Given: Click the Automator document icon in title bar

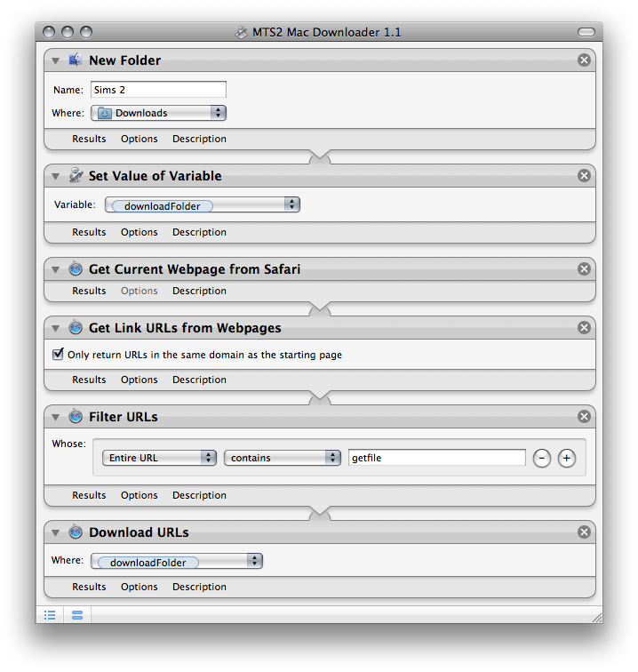Looking at the screenshot, I should pos(241,32).
